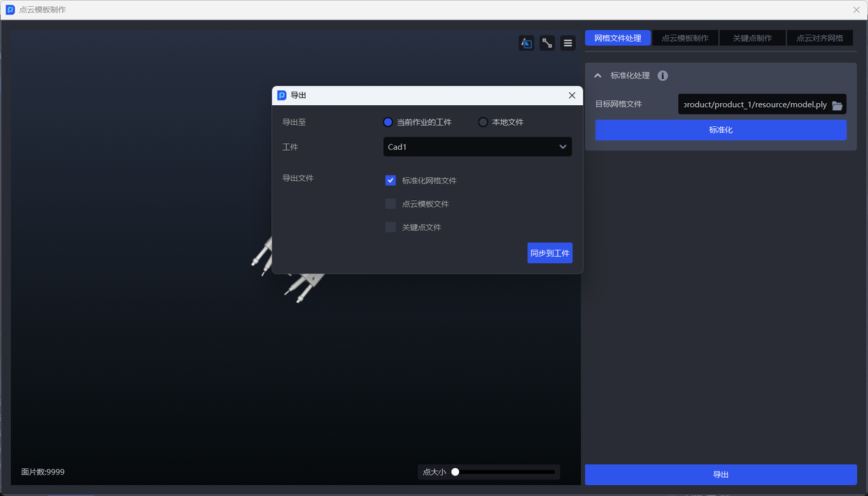Click the 点云模板制作 window logo icon
Screen dimensions: 868x496
coord(10,10)
